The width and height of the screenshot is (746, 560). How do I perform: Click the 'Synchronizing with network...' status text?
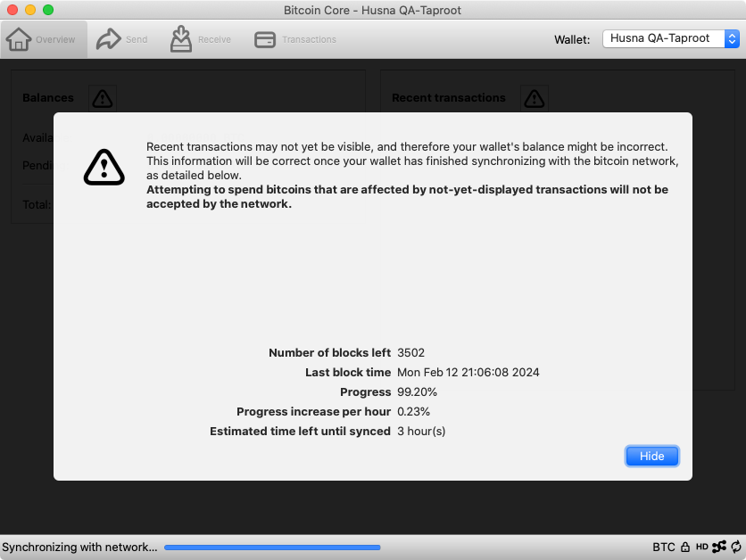(79, 548)
